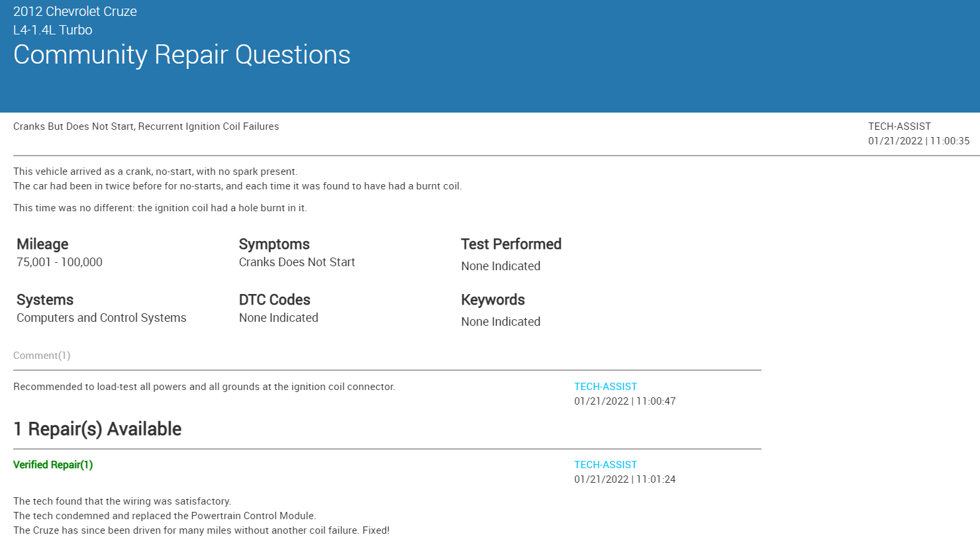Select the green Verified Repair(1) label
The width and height of the screenshot is (980, 543).
coord(53,465)
